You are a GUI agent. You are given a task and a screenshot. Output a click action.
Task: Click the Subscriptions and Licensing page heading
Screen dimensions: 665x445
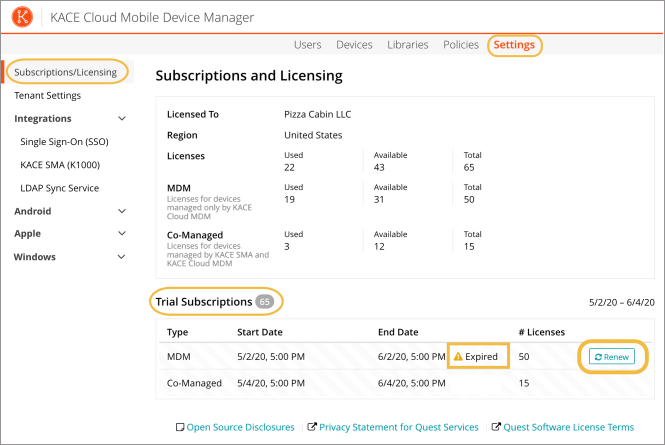click(x=249, y=76)
